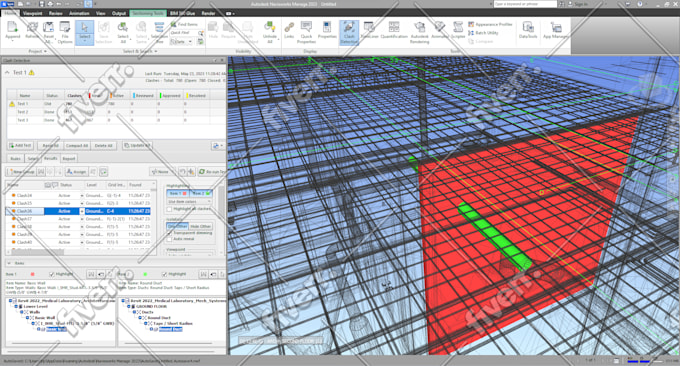
Task: Collapse the Items section expander
Action: point(8,263)
